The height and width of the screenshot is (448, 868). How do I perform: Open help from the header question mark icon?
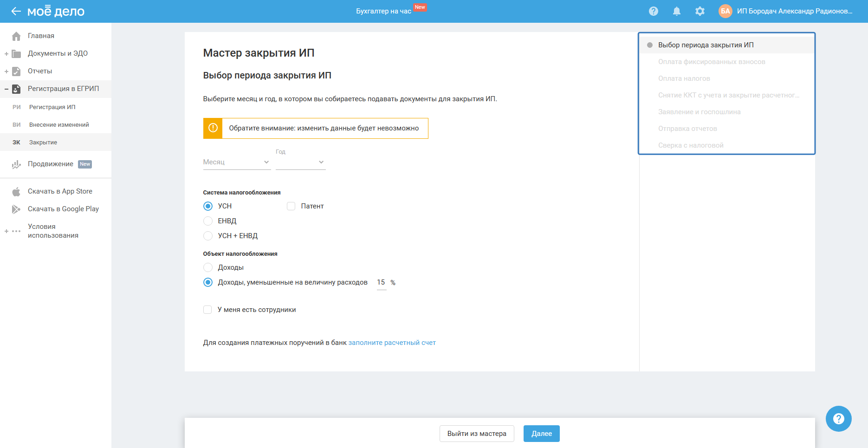click(654, 11)
